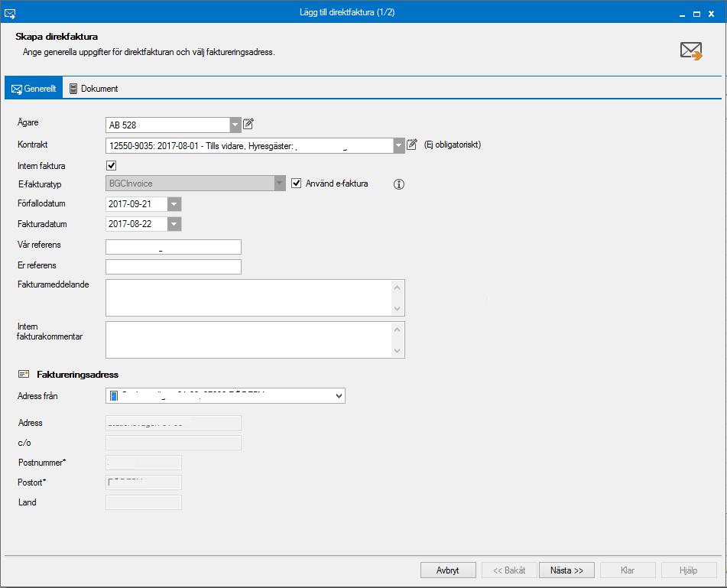Uncheck the Använd e-faktura checkbox
Viewport: 727px width, 588px height.
pyautogui.click(x=297, y=184)
